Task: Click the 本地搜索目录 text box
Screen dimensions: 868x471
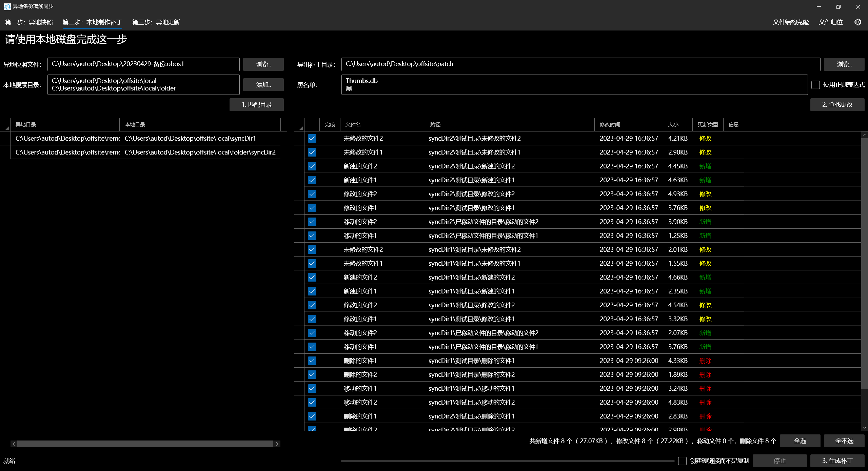Action: (143, 85)
